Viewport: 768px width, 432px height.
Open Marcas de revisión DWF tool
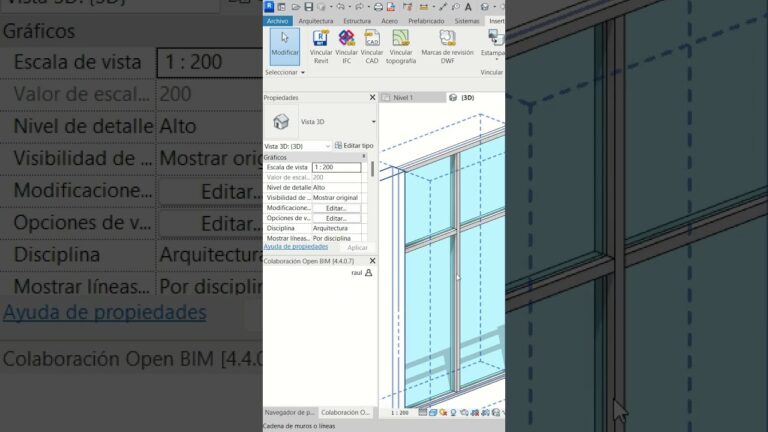coord(447,47)
